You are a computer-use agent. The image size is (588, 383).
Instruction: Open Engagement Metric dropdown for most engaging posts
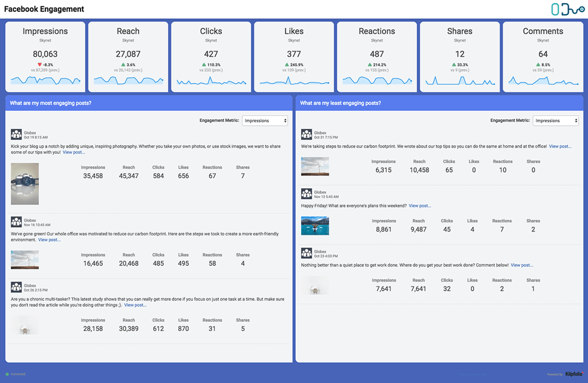pyautogui.click(x=265, y=121)
